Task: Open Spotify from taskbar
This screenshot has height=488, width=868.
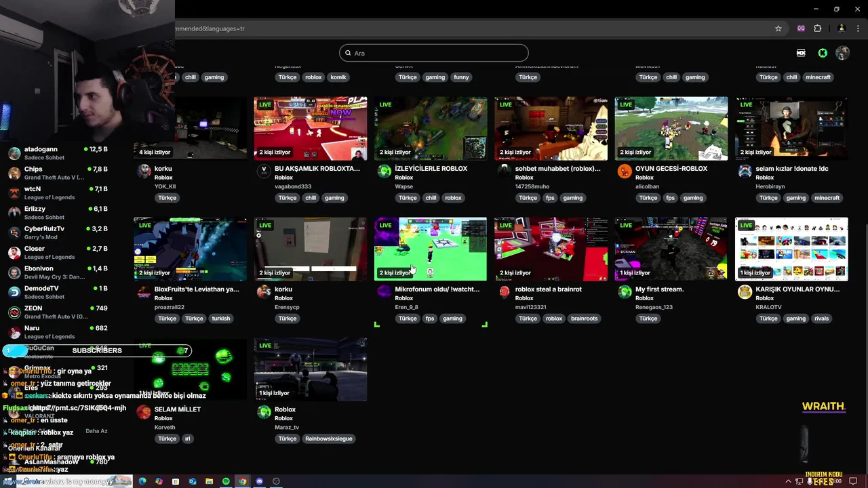Action: click(226, 481)
